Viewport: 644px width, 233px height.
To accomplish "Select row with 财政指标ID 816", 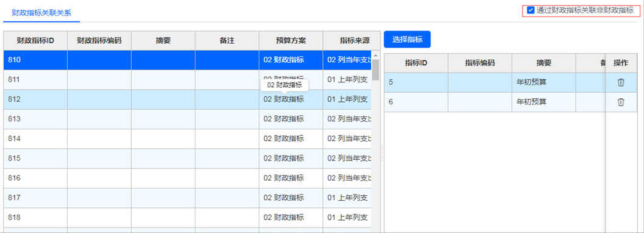I will [x=187, y=178].
